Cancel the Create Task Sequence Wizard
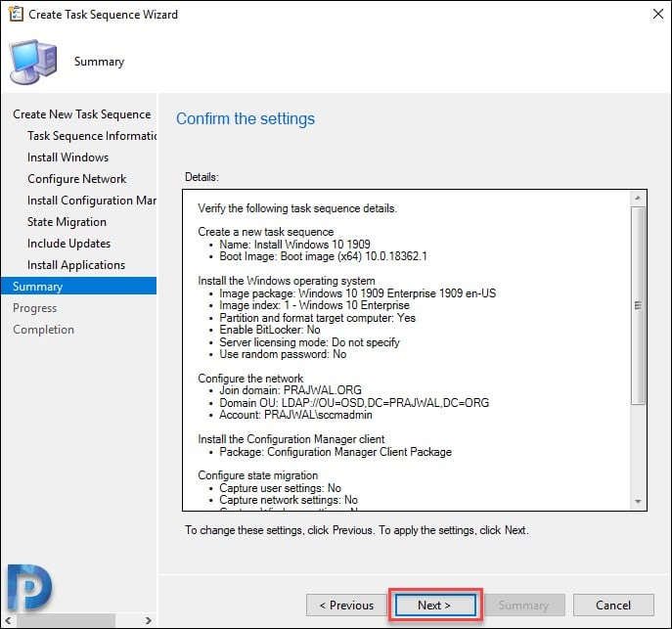 click(613, 605)
